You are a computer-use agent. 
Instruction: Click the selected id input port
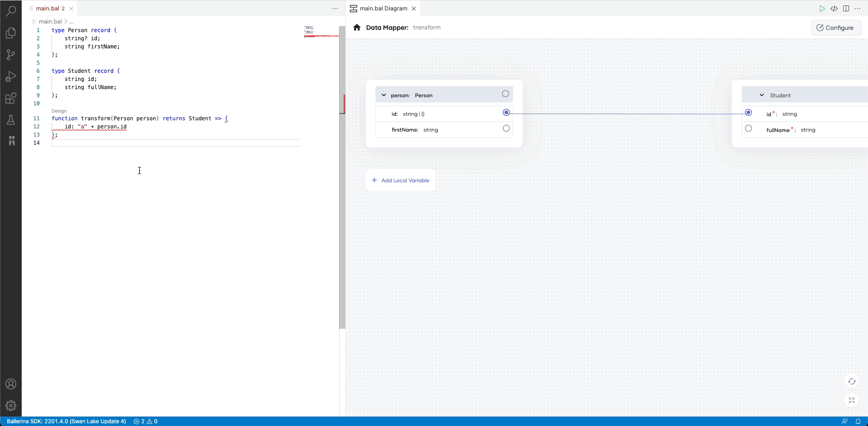pos(506,113)
